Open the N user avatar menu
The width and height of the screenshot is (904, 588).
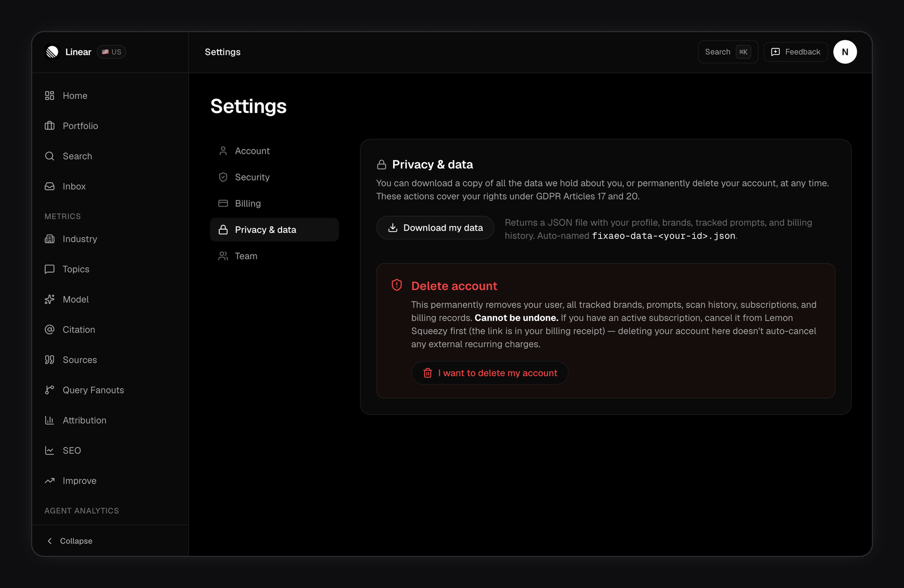845,52
